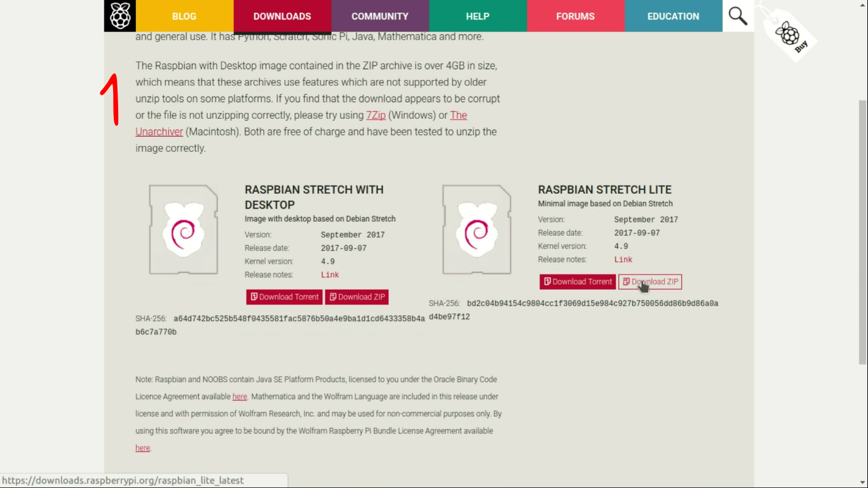This screenshot has height=488, width=868.
Task: Click the Buy tag icon
Action: (789, 34)
